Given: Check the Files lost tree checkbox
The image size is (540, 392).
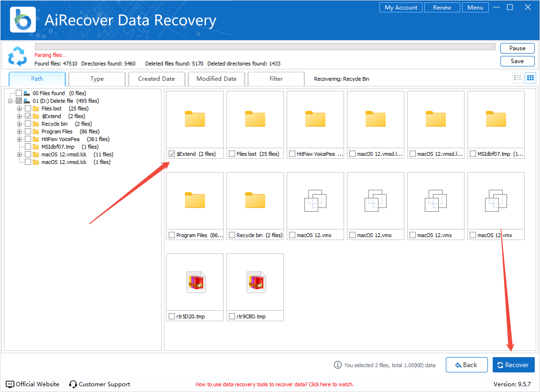Looking at the screenshot, I should [28, 109].
